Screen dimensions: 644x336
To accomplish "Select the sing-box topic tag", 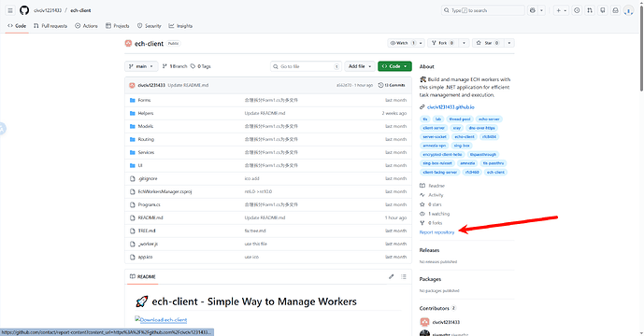I will 461,146.
